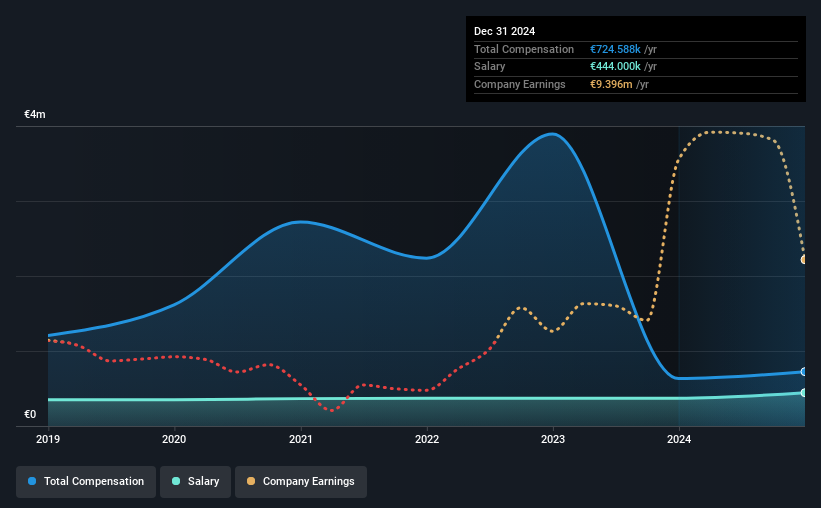Click the Total Compensation tooltip row label
This screenshot has height=508, width=821.
[524, 49]
